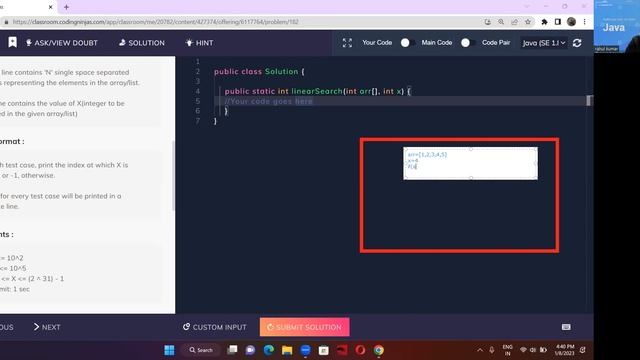
Task: Show the Hint
Action: (x=199, y=43)
